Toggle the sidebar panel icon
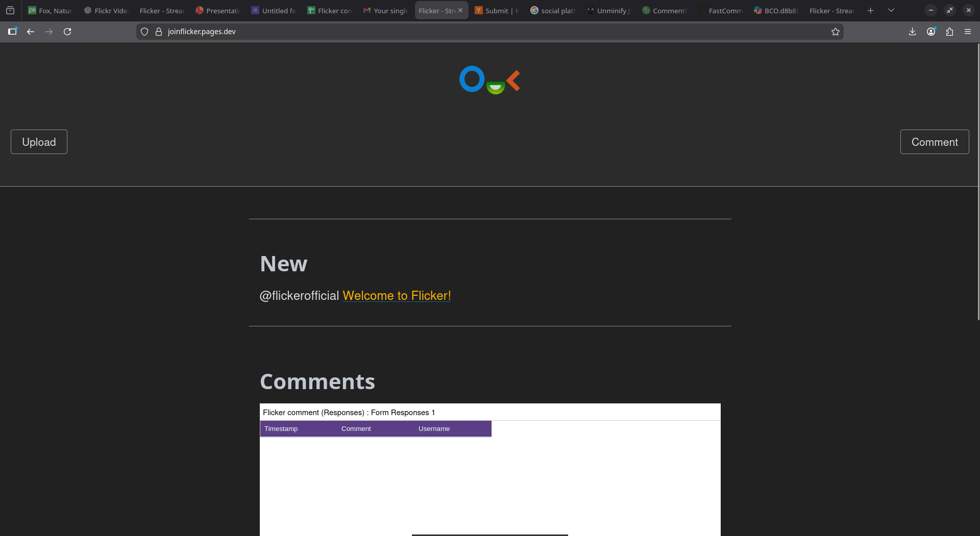The image size is (980, 536). (12, 32)
